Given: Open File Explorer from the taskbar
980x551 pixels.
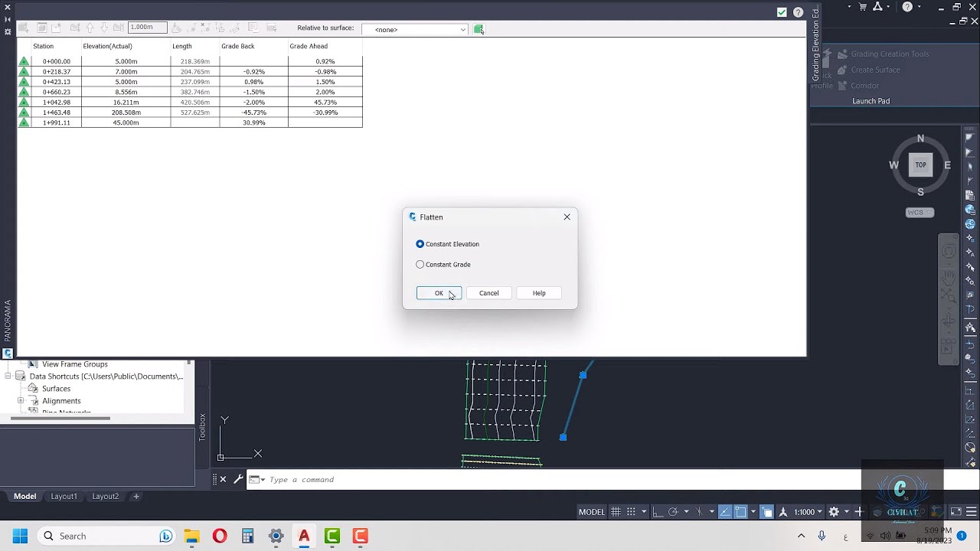Looking at the screenshot, I should point(191,536).
